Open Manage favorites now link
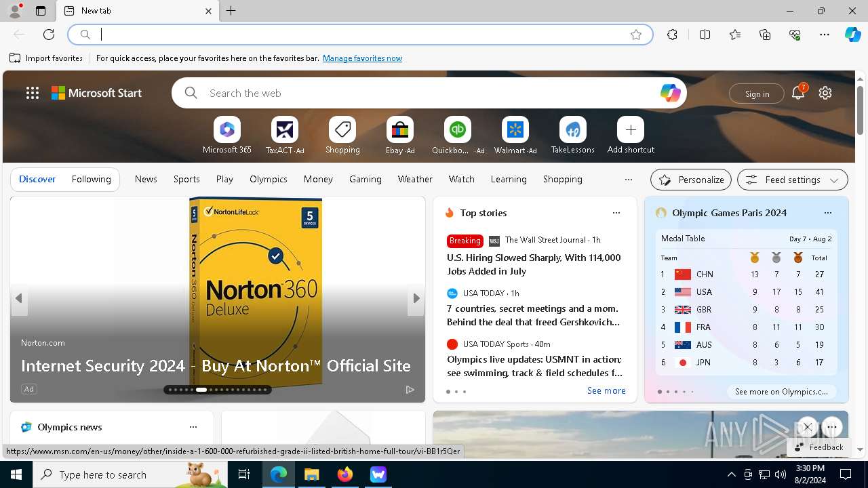 pyautogui.click(x=362, y=58)
